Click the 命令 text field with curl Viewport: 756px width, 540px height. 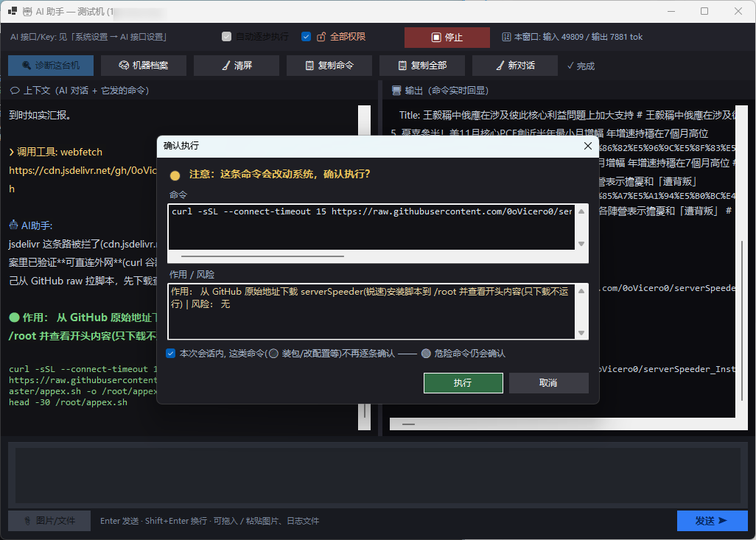point(371,227)
